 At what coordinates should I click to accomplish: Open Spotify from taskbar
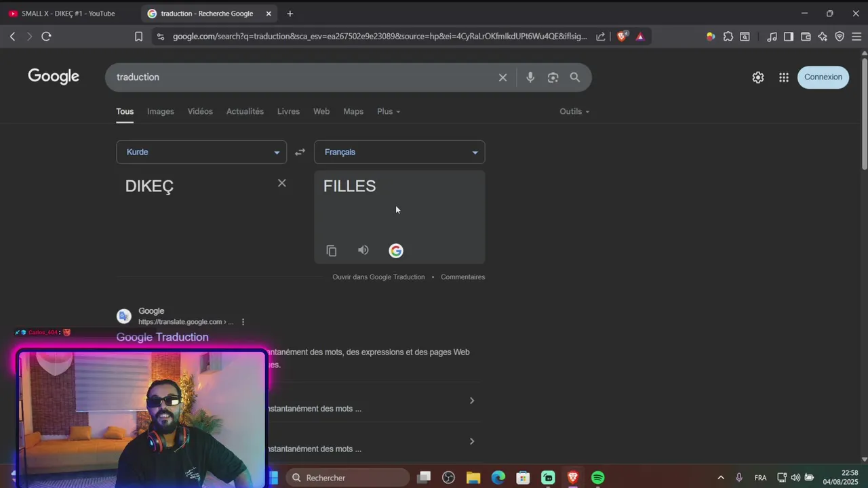597,478
